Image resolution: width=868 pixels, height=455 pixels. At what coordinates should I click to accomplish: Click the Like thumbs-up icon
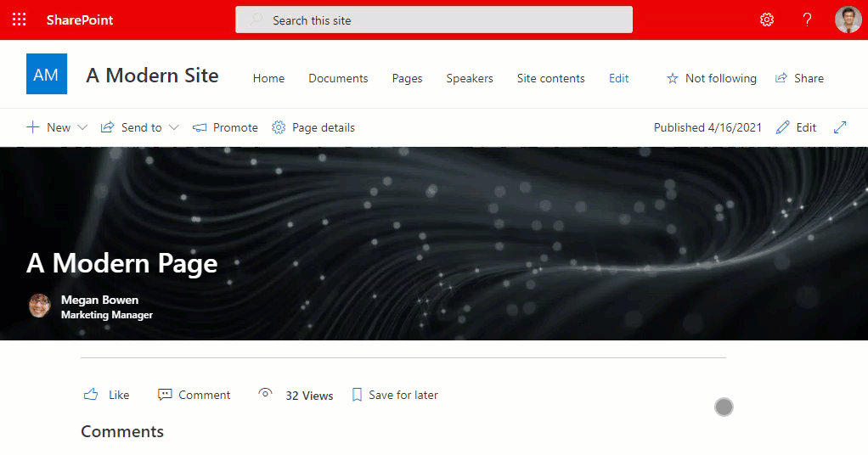tap(91, 395)
